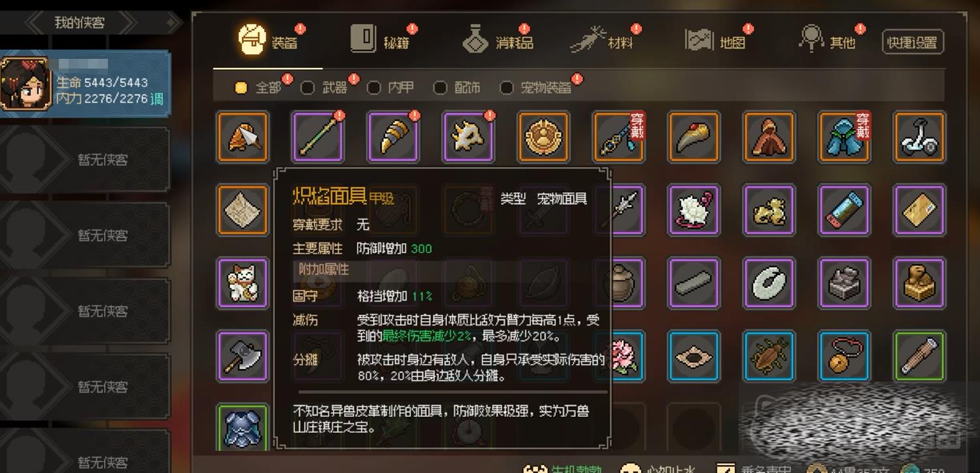Select the 全部 filter radio button
The image size is (980, 473).
(x=241, y=88)
